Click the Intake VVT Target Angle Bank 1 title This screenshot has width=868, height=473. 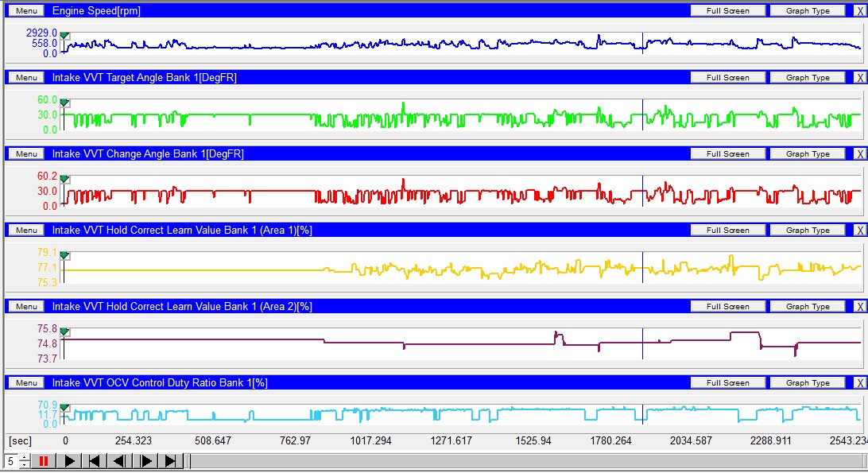(x=145, y=78)
